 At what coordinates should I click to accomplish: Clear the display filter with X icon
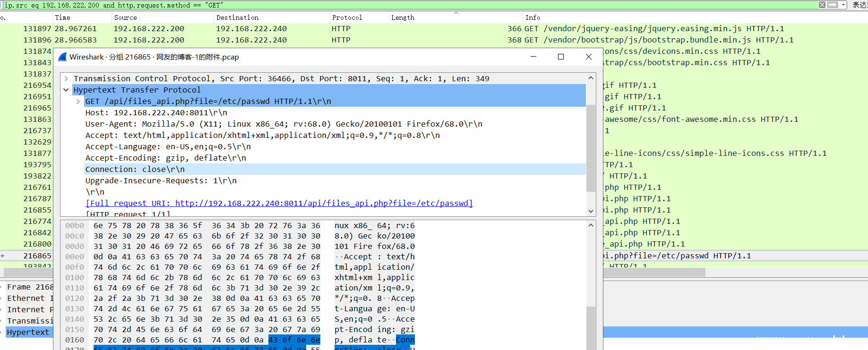click(822, 5)
